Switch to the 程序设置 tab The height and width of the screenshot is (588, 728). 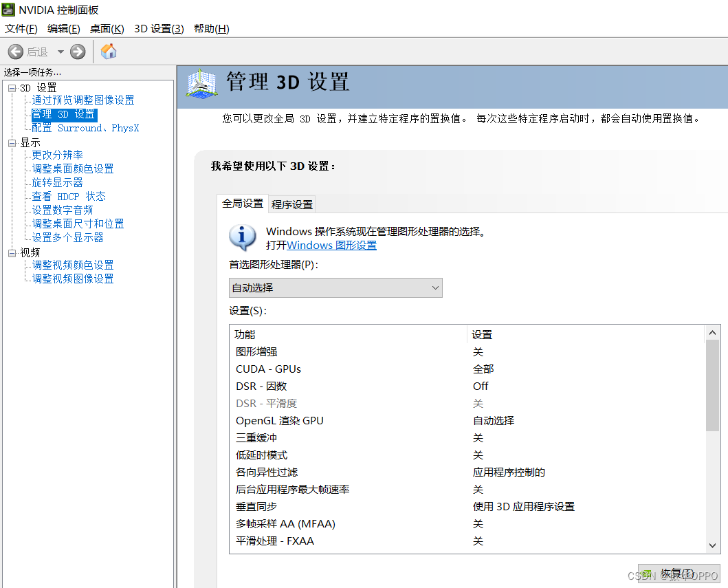[x=292, y=204]
